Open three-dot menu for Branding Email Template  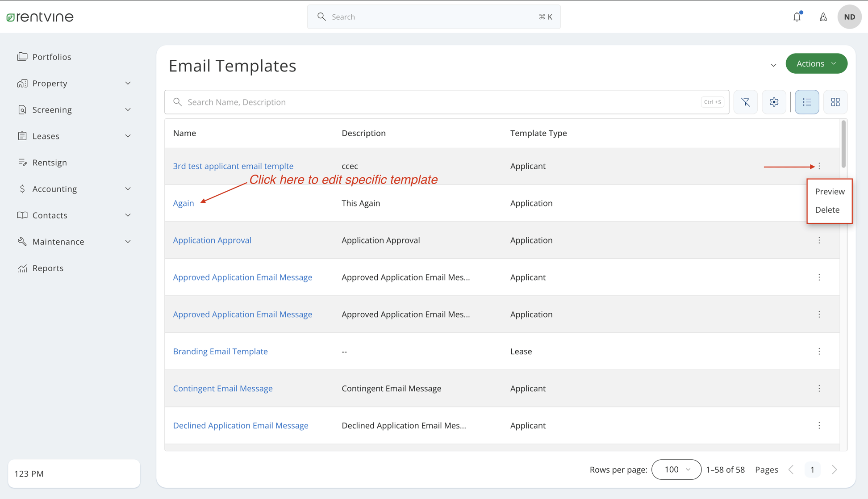point(819,352)
